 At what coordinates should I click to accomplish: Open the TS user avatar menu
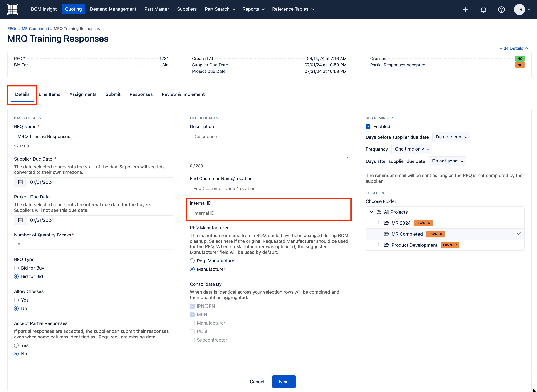519,10
